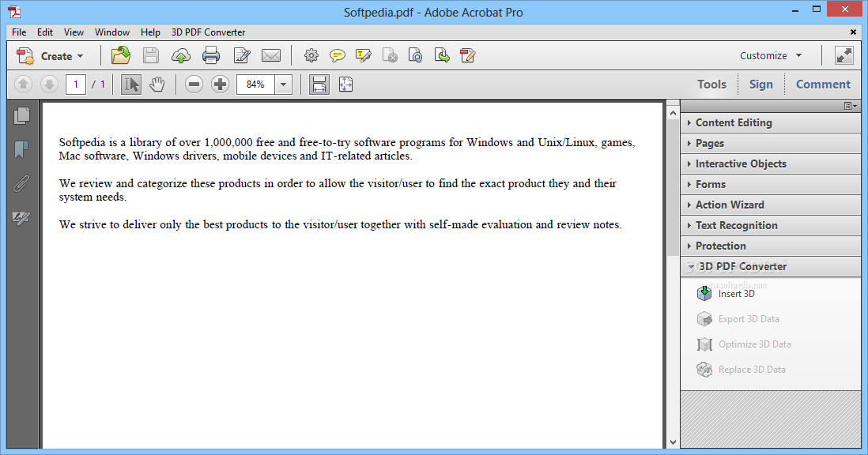
Task: Expand the Interactive Objects panel
Action: tap(771, 164)
